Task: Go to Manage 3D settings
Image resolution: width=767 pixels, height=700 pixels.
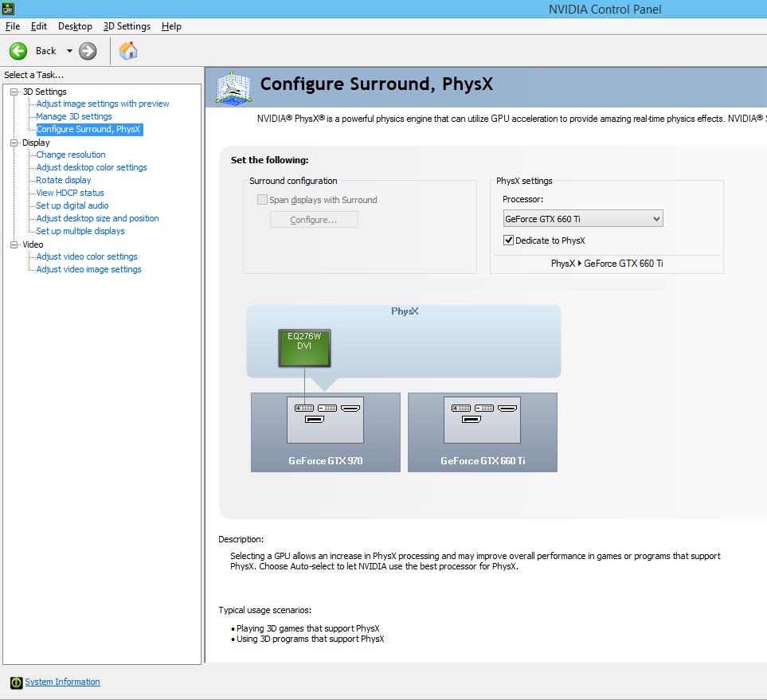Action: 74,116
